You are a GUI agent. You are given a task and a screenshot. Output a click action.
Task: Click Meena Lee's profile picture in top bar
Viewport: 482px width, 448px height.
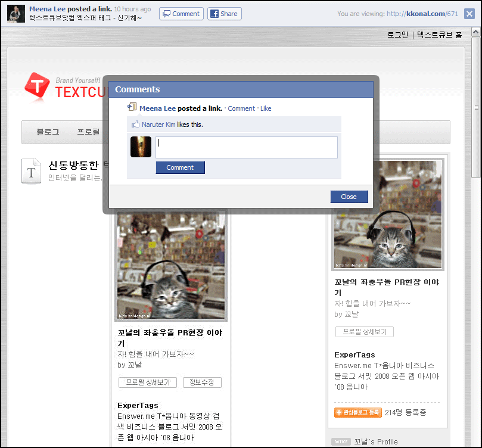[15, 14]
